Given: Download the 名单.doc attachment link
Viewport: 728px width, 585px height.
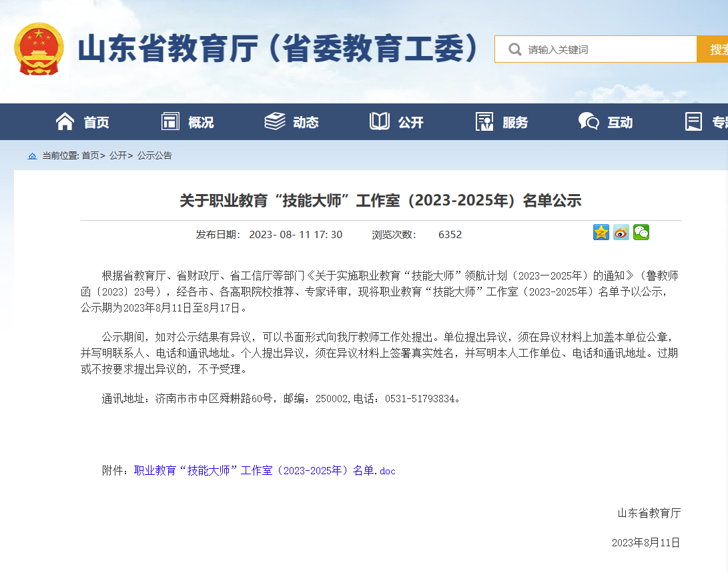Looking at the screenshot, I should [265, 471].
